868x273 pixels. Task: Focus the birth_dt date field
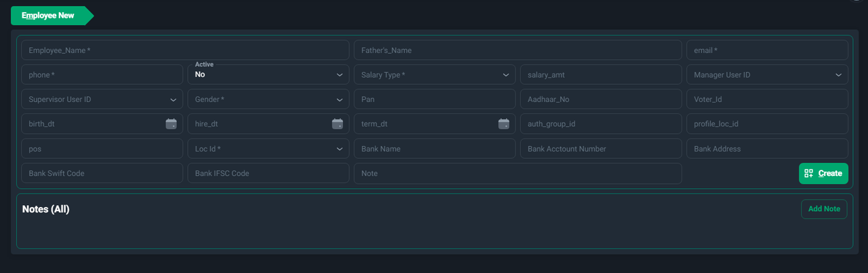102,124
